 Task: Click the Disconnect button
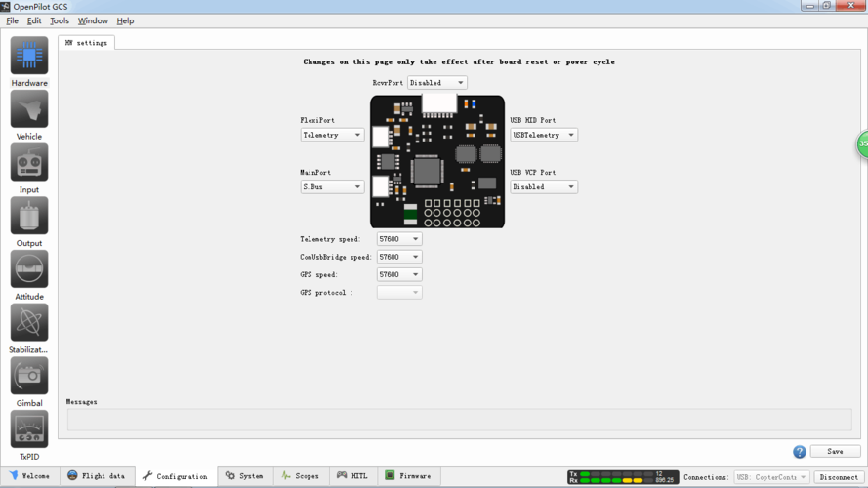pyautogui.click(x=839, y=477)
